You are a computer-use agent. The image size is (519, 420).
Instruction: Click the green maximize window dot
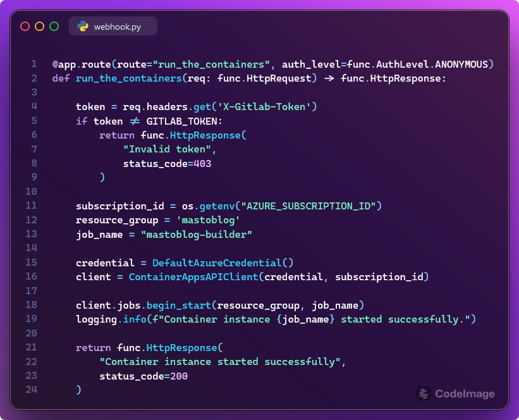(54, 26)
